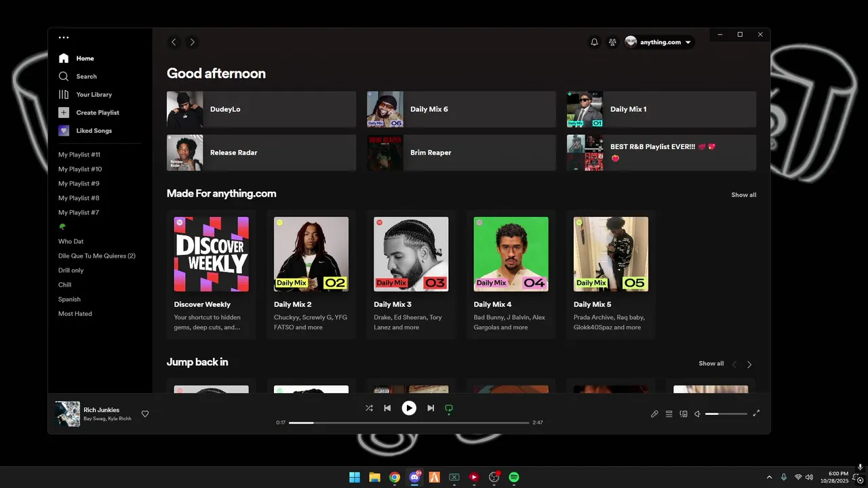This screenshot has width=868, height=488.
Task: Click the Rich Junkies song title
Action: (x=101, y=410)
